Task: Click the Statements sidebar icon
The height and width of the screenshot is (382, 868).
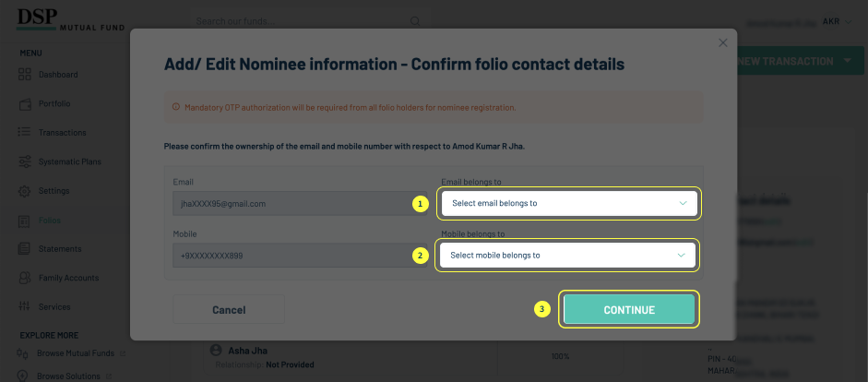Action: pyautogui.click(x=25, y=249)
